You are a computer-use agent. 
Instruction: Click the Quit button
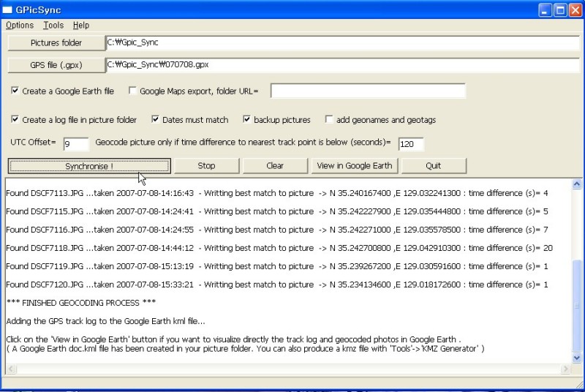pos(433,165)
